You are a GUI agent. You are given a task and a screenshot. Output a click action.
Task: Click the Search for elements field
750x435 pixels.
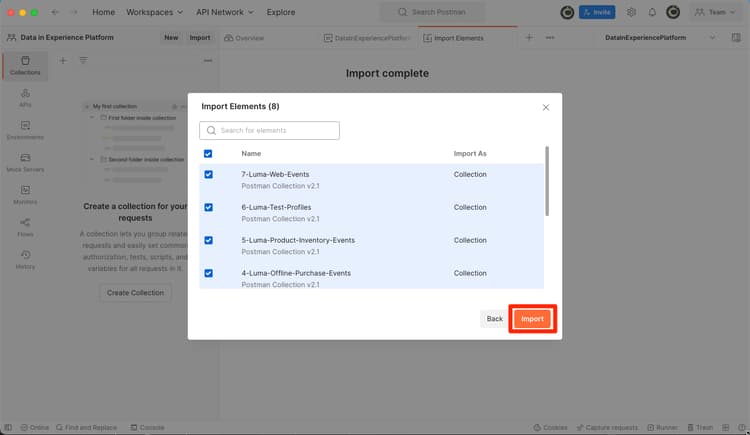point(269,130)
